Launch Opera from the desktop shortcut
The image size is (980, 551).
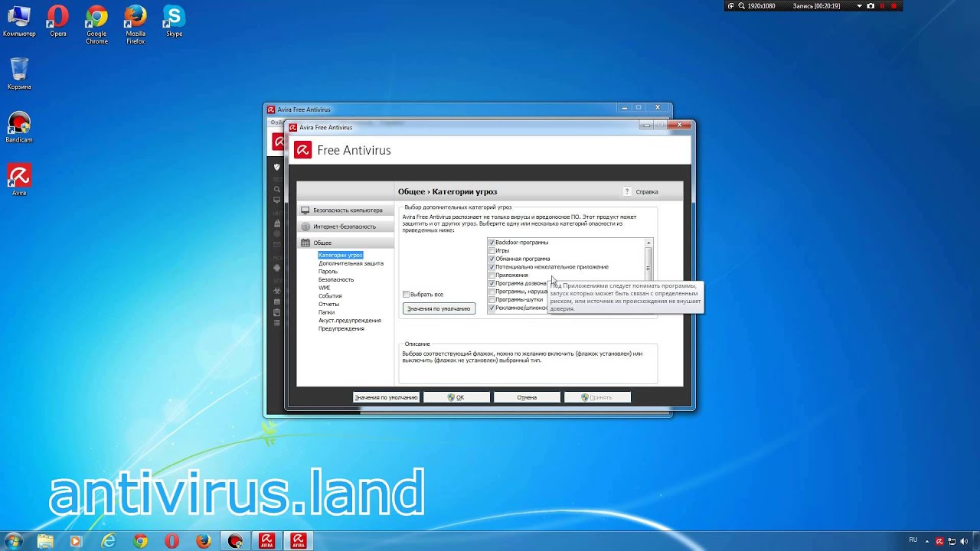pos(58,21)
